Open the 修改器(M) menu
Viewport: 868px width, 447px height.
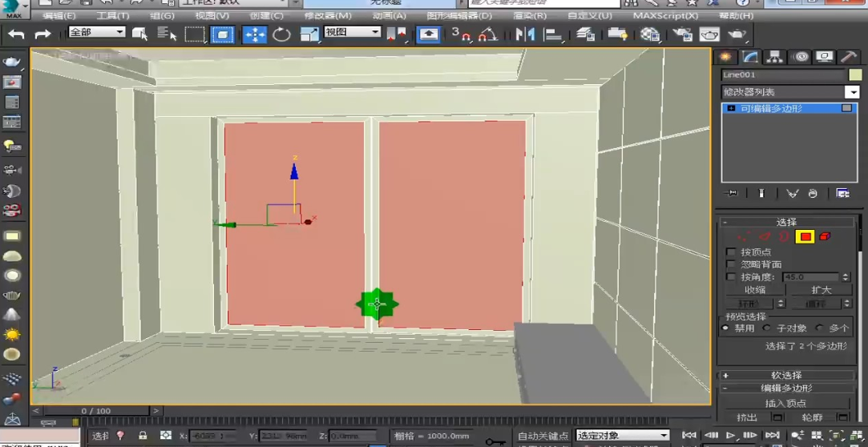328,15
